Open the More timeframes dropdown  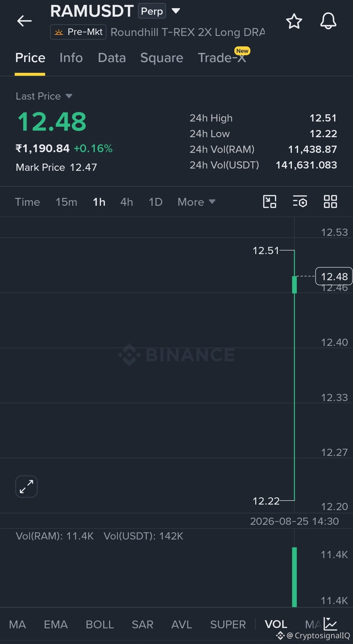[196, 202]
